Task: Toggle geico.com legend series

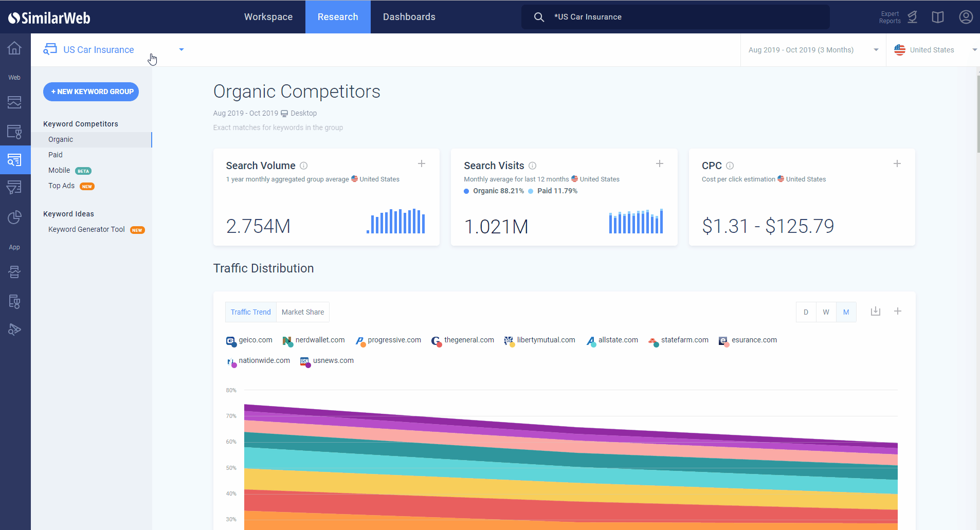Action: 249,340
